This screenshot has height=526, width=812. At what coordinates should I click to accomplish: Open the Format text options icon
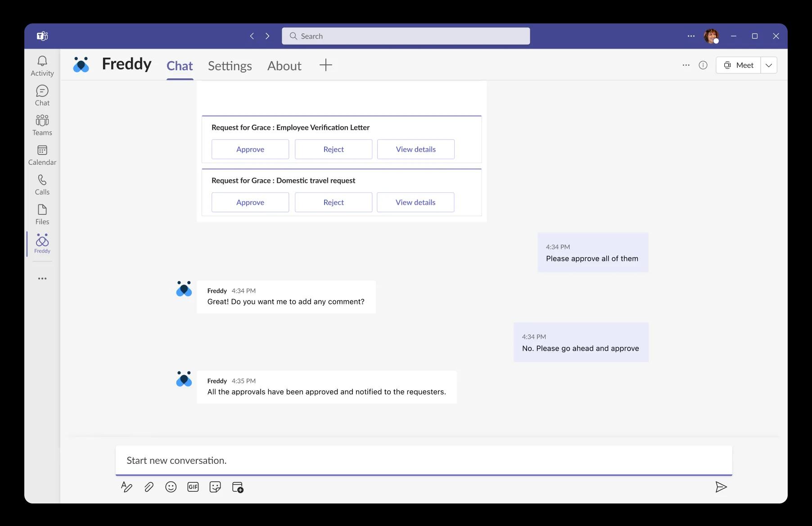pos(126,487)
